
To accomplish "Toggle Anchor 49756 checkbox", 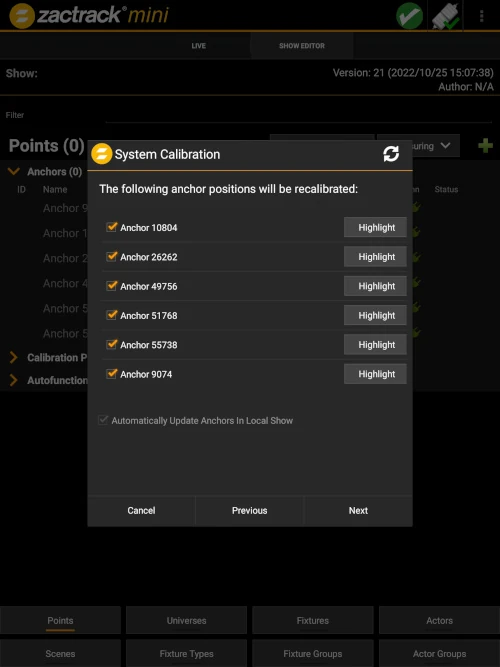I will [111, 285].
